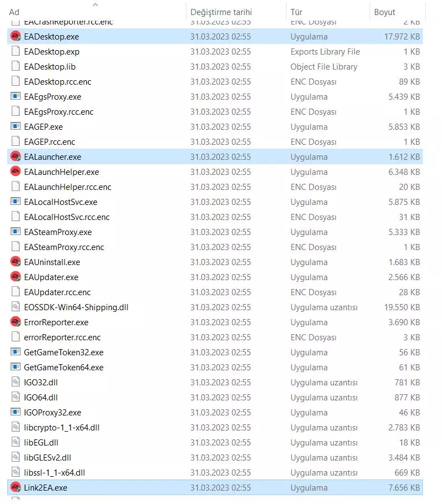443x504 pixels.
Task: Click the IGO64.dll file icon
Action: coord(16,397)
